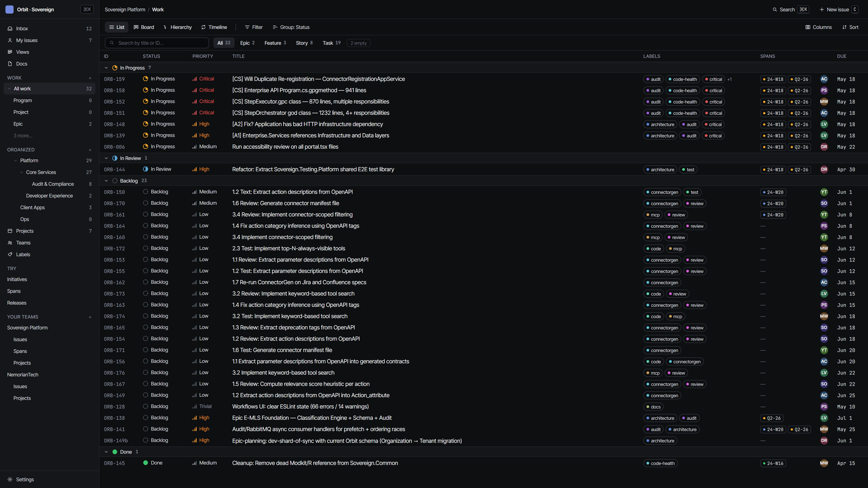Click the Orbit Sovereign workspace logo
Screen dimensions: 868x488
tap(9, 9)
